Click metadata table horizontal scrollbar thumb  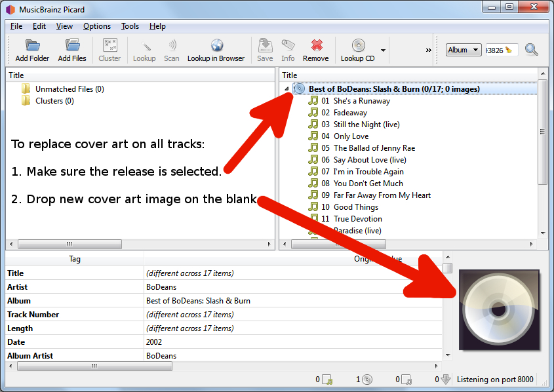94,366
